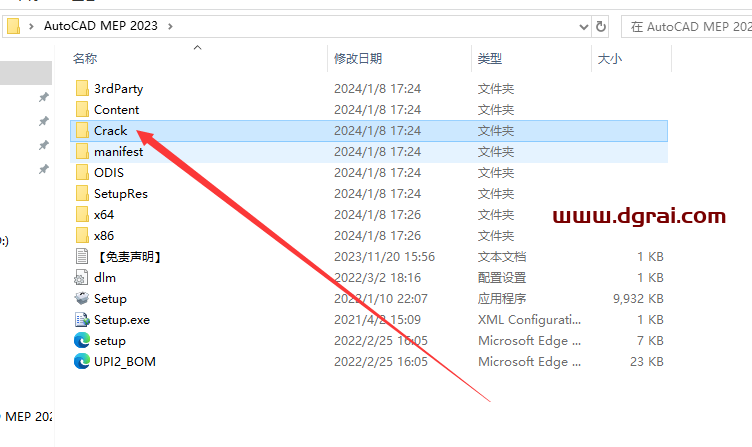Click the SetupRes folder name

(x=121, y=194)
